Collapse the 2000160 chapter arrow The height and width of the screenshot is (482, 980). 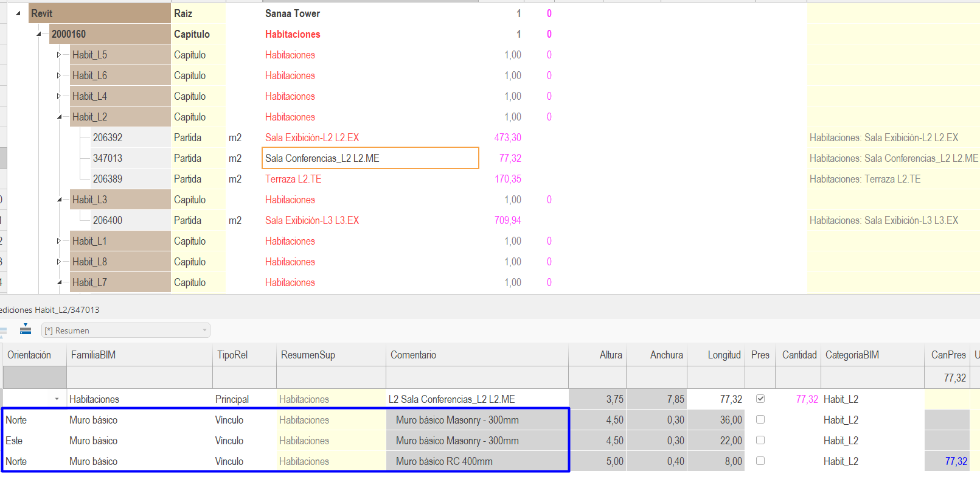coord(39,34)
